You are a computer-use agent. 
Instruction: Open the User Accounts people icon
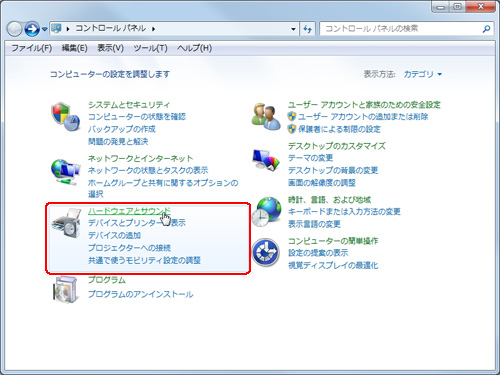(x=266, y=116)
